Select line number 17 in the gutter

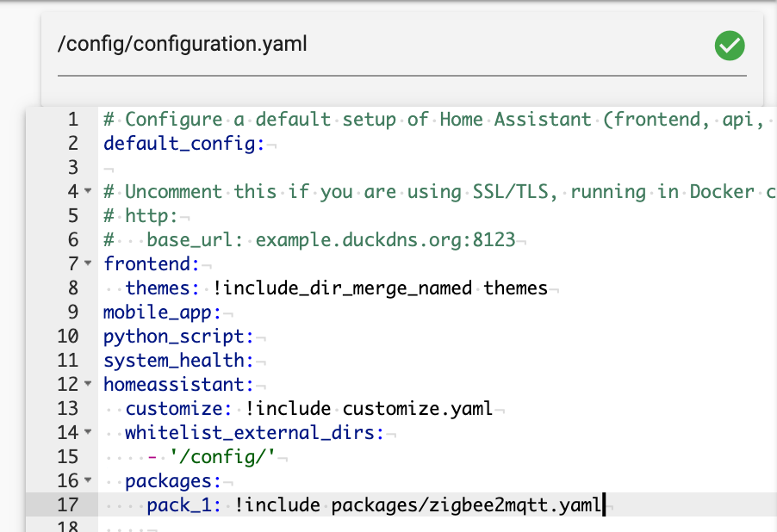coord(67,504)
